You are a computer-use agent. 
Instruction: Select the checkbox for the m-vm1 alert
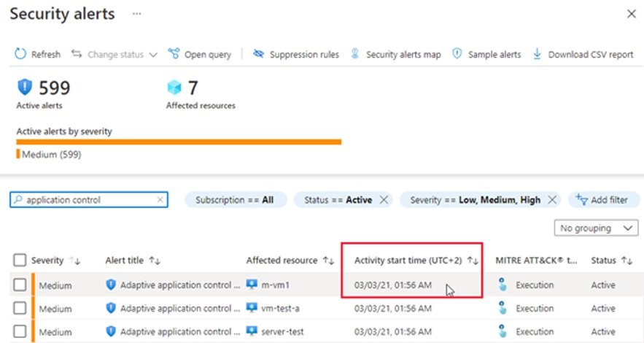[x=20, y=285]
